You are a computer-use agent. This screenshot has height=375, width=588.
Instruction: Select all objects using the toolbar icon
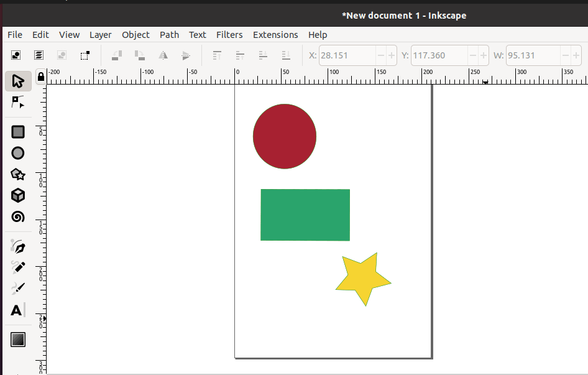(14, 55)
